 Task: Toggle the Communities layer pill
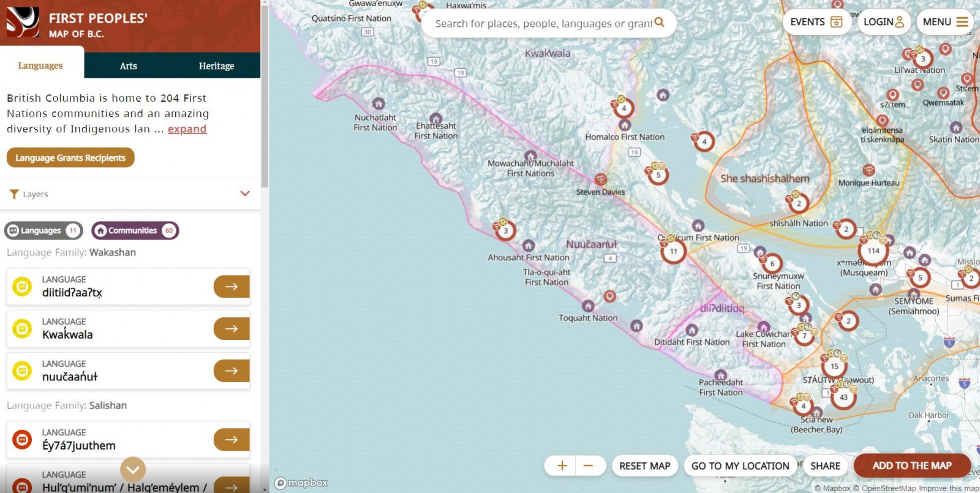[x=135, y=231]
